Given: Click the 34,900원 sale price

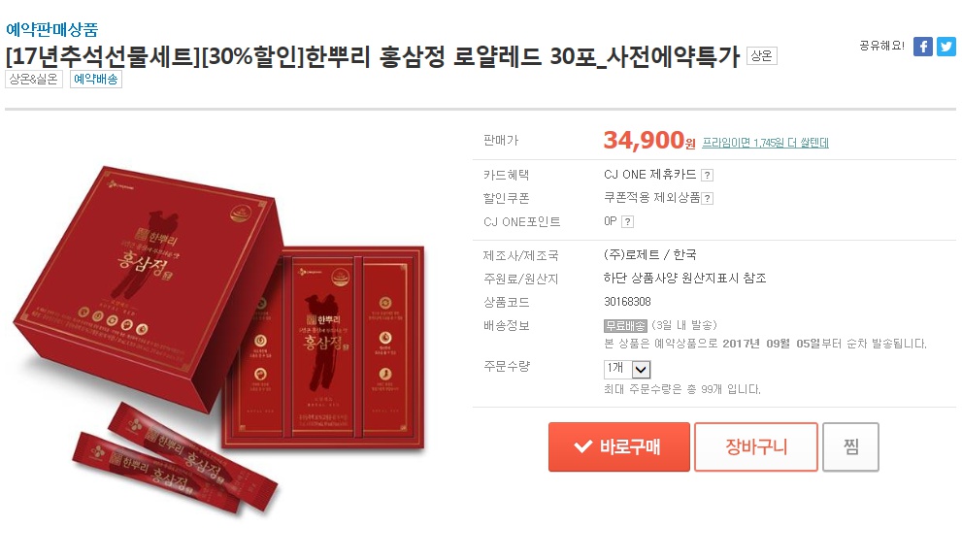Looking at the screenshot, I should pos(649,141).
